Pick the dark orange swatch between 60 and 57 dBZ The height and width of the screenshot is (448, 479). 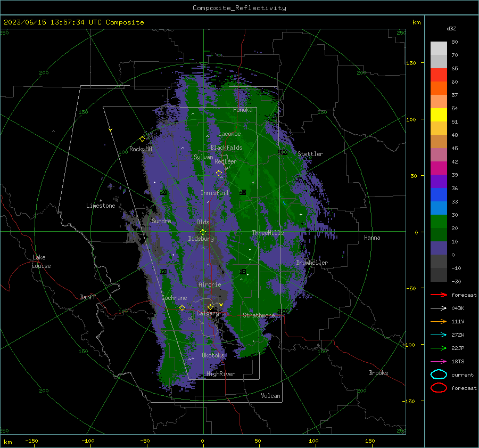(439, 88)
